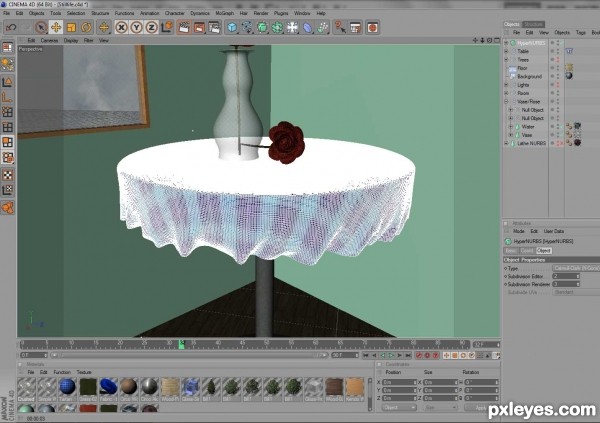Jump to the start of the animation
The image size is (600, 423).
click(x=365, y=356)
